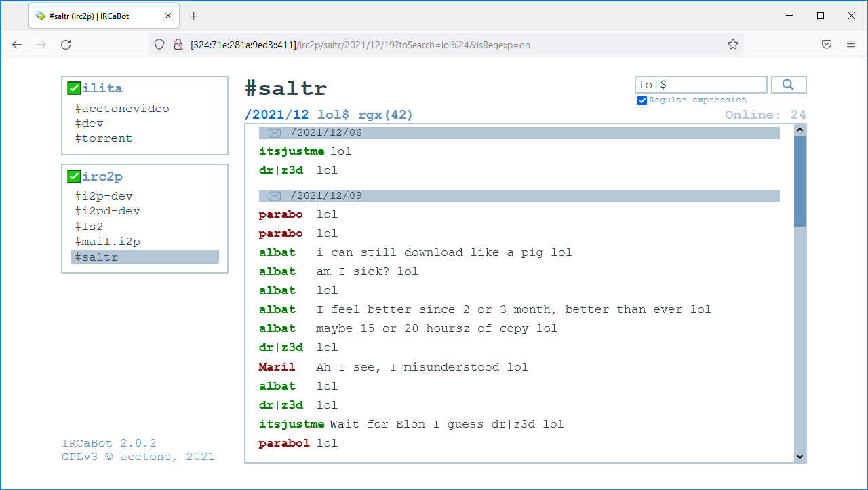Click the browser back arrow
This screenshot has width=868, height=490.
(18, 44)
